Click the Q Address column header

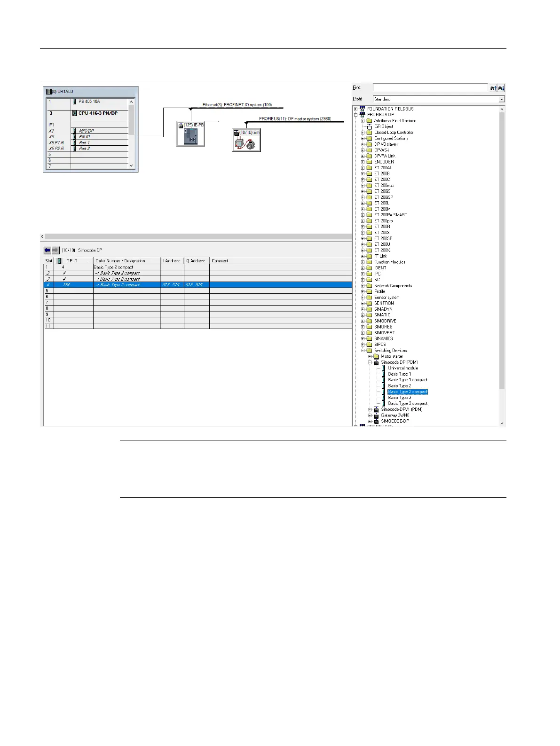[197, 260]
